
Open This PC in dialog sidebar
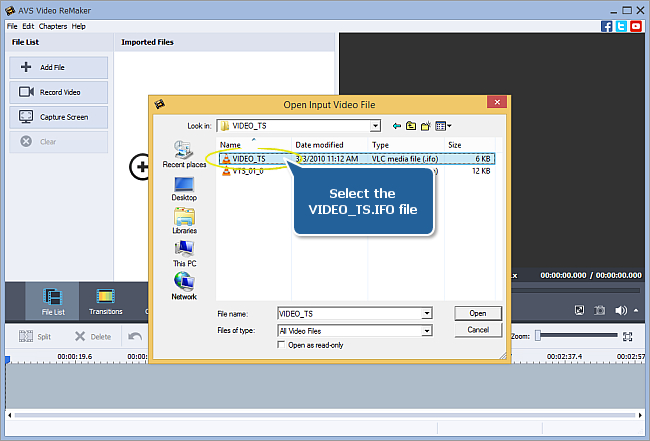click(184, 254)
